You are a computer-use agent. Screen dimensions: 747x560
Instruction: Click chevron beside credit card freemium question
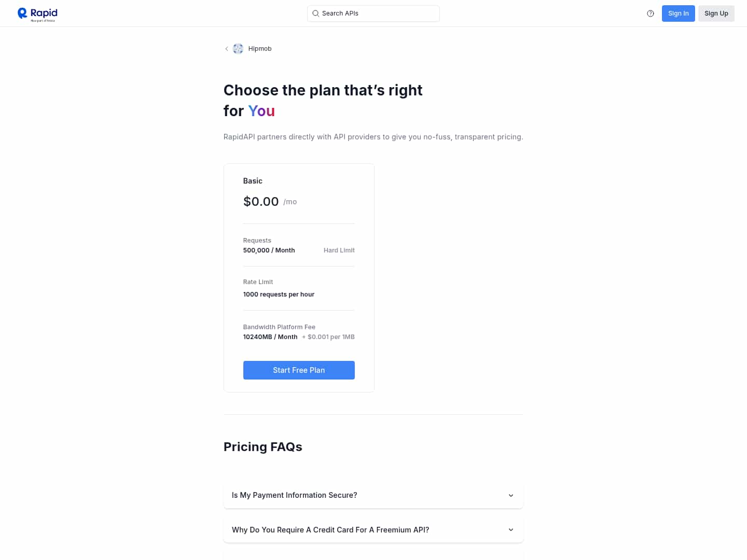pyautogui.click(x=511, y=530)
